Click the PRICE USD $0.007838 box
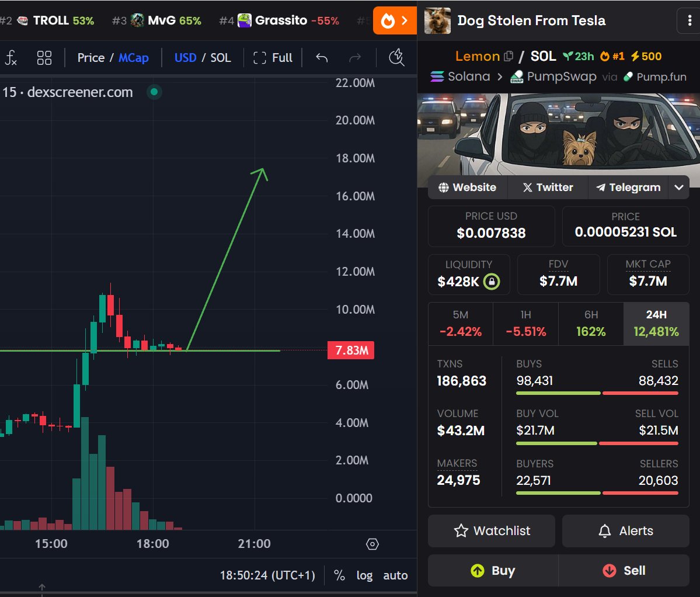 click(491, 227)
